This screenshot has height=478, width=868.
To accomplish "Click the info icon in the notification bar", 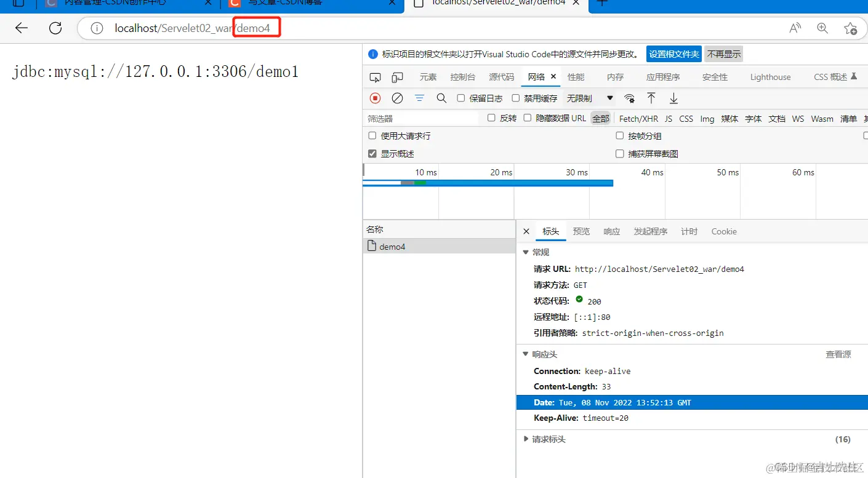I will click(372, 54).
